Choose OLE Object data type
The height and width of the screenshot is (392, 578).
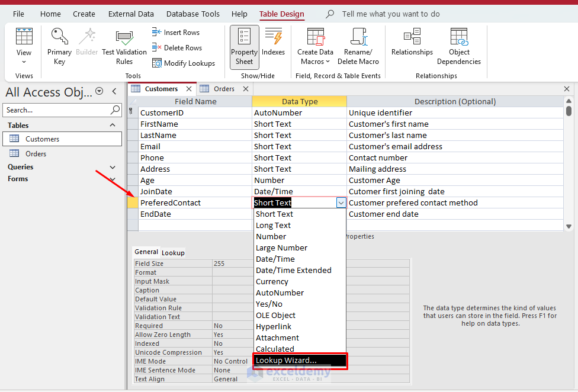pyautogui.click(x=300, y=315)
